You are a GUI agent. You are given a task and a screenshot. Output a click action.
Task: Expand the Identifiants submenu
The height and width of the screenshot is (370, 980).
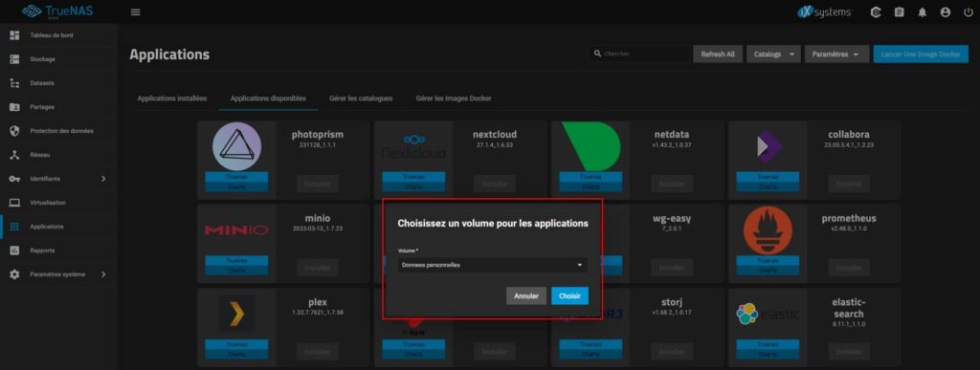point(58,179)
